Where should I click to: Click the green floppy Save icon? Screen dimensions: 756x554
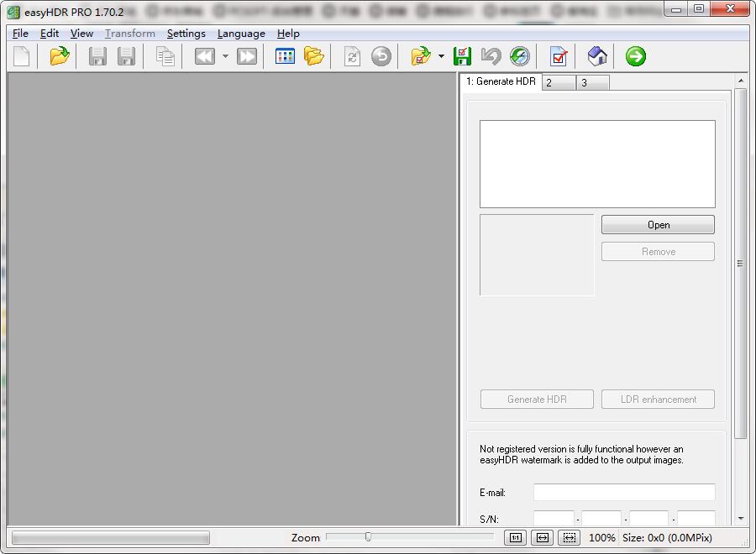pyautogui.click(x=462, y=56)
